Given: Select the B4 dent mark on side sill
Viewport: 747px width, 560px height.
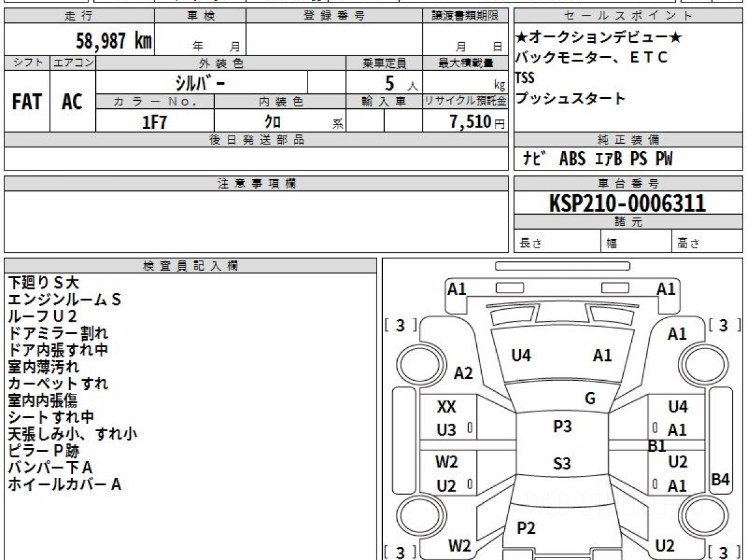Looking at the screenshot, I should point(720,480).
